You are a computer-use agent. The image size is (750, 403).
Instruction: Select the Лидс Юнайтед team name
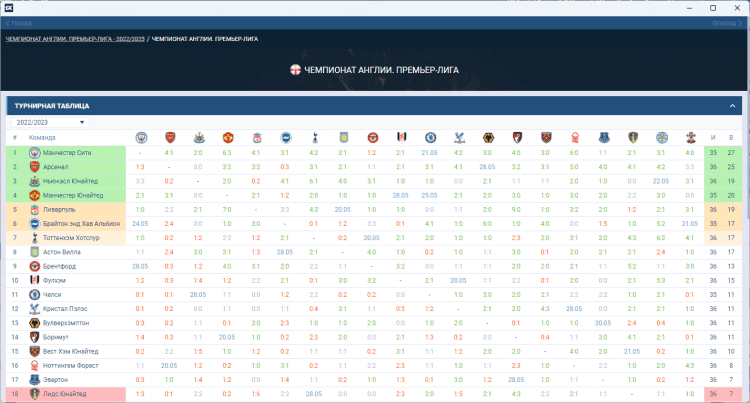(65, 394)
